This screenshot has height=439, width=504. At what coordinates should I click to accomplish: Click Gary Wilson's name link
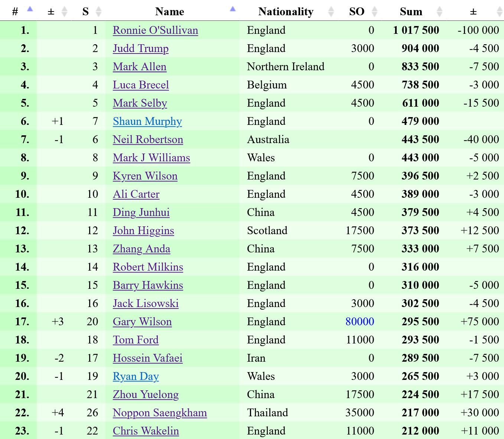point(142,322)
